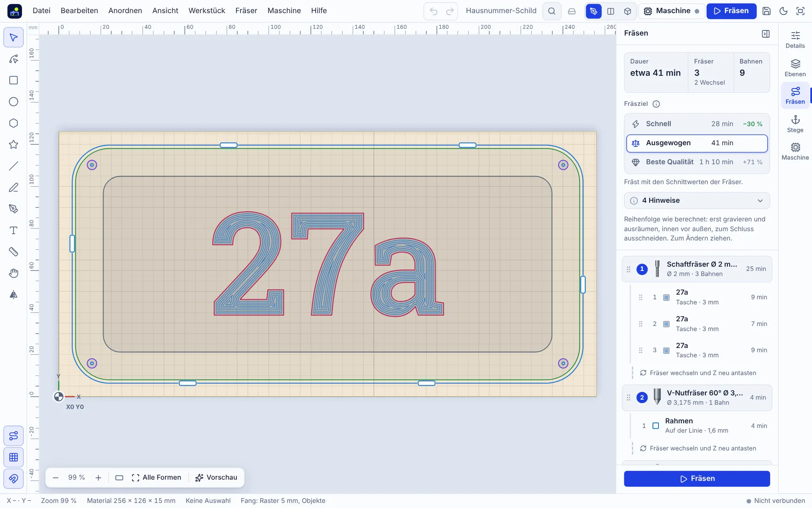This screenshot has height=508, width=812.
Task: Collapse the Schaftfräser Ø 2 mm group
Action: tap(697, 269)
